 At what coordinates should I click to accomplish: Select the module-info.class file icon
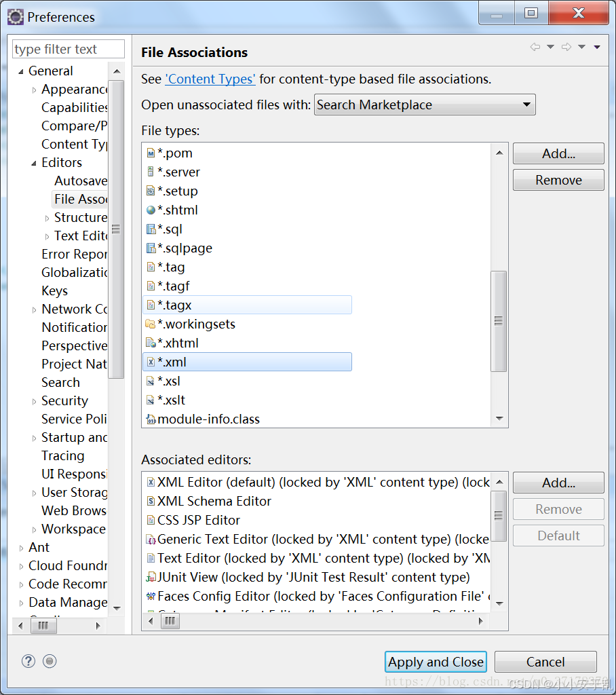click(151, 419)
